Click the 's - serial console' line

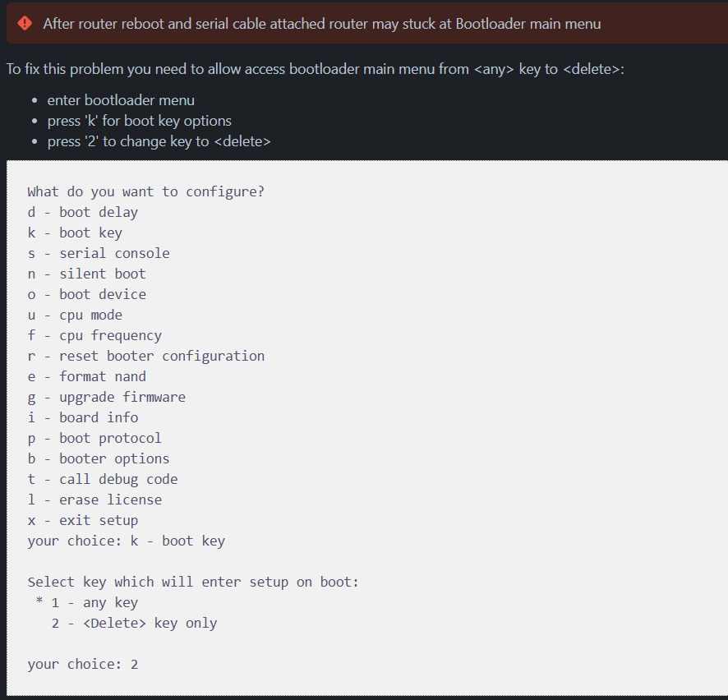click(x=99, y=253)
